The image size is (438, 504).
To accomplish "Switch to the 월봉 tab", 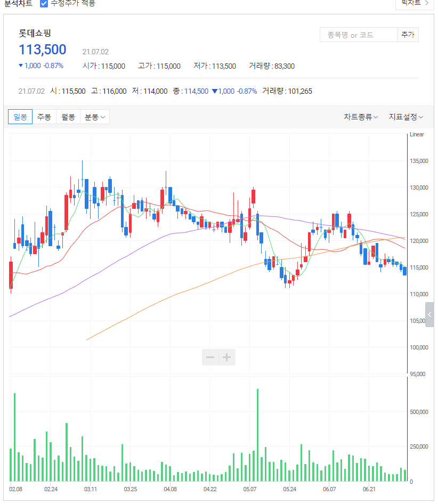I will 68,117.
